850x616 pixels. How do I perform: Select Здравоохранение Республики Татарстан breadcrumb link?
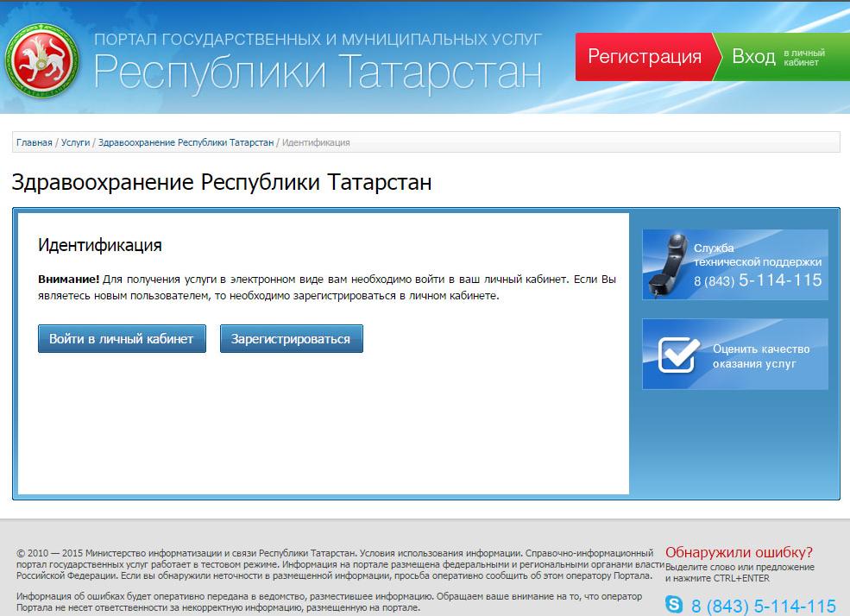coord(186,142)
